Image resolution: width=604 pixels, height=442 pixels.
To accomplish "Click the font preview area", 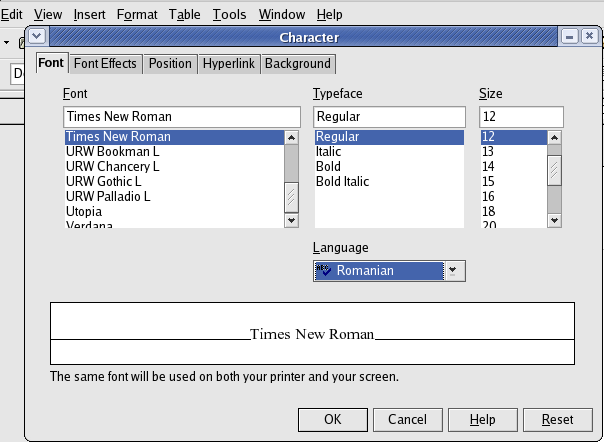I will click(312, 334).
